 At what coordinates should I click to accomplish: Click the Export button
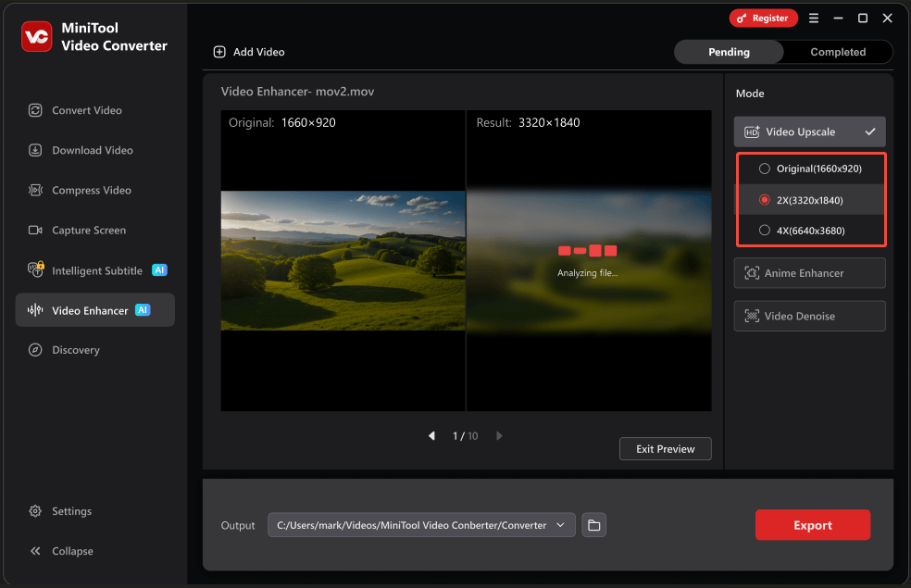click(812, 525)
